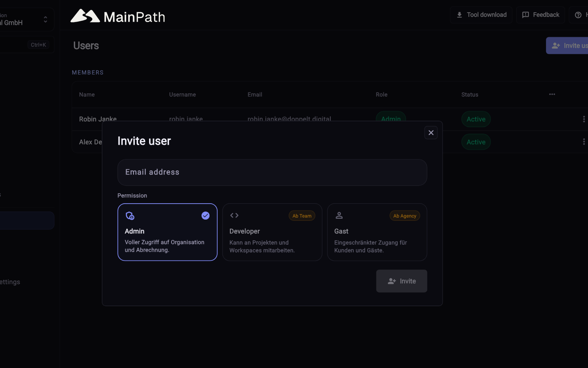
Task: Click the Email address input field
Action: pyautogui.click(x=272, y=172)
